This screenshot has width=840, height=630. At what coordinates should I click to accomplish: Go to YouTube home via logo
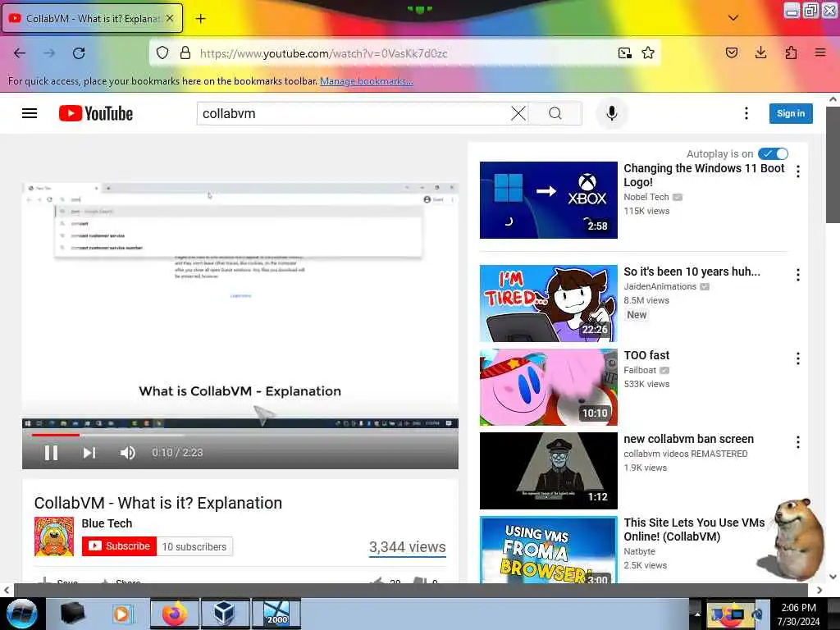coord(96,113)
